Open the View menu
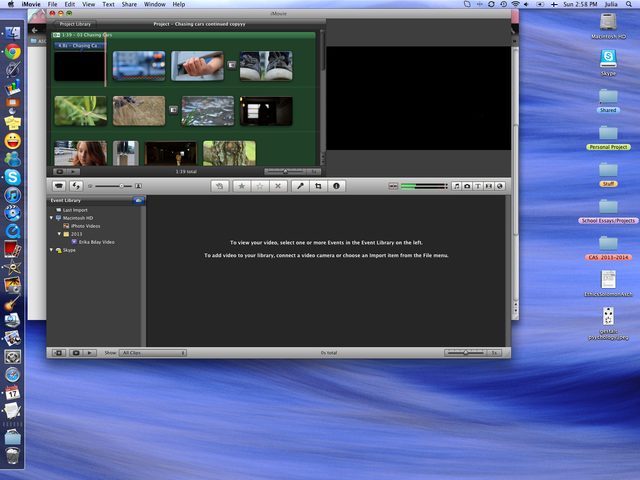The height and width of the screenshot is (480, 640). coord(89,4)
